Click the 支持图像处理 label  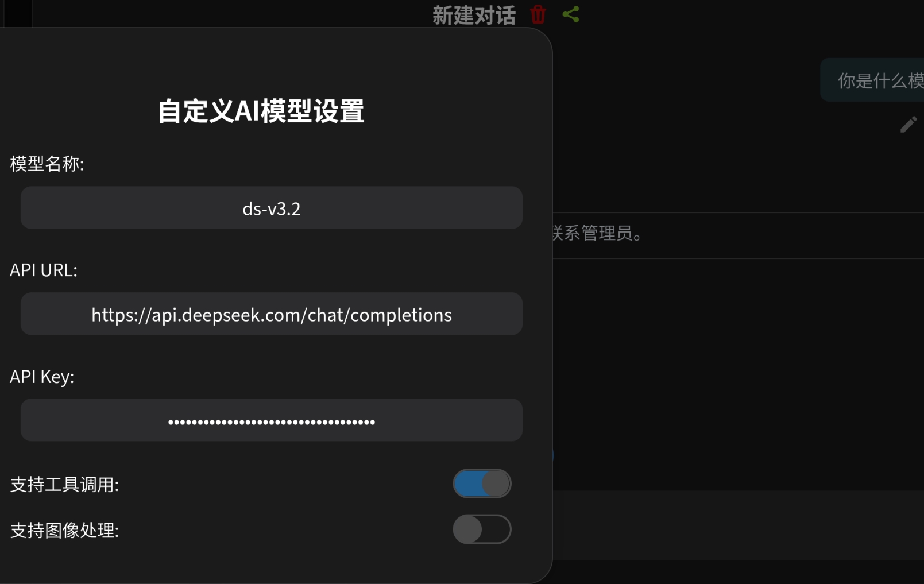64,530
